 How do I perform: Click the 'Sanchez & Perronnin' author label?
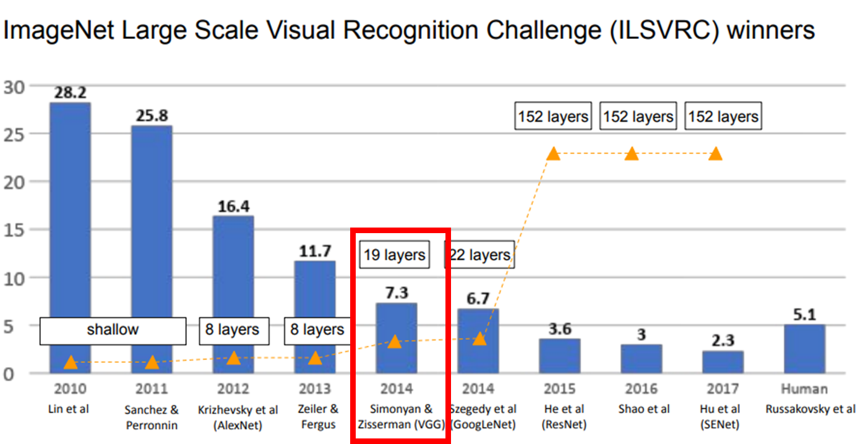click(x=152, y=417)
